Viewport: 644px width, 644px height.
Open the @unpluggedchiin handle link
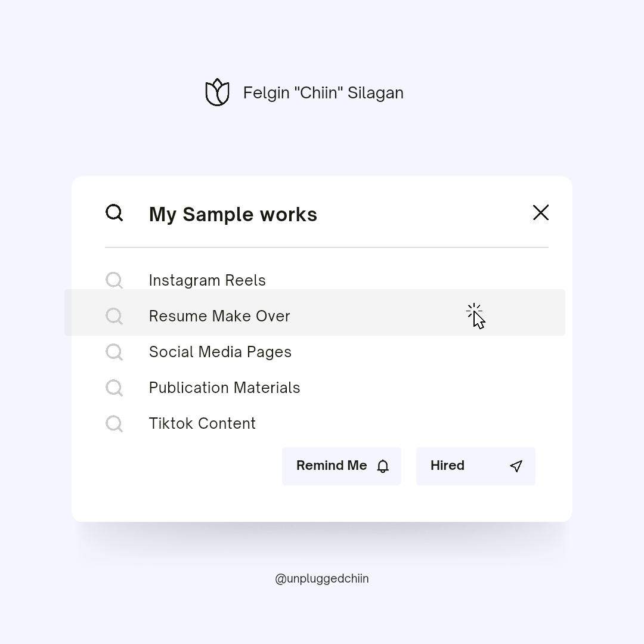(322, 578)
